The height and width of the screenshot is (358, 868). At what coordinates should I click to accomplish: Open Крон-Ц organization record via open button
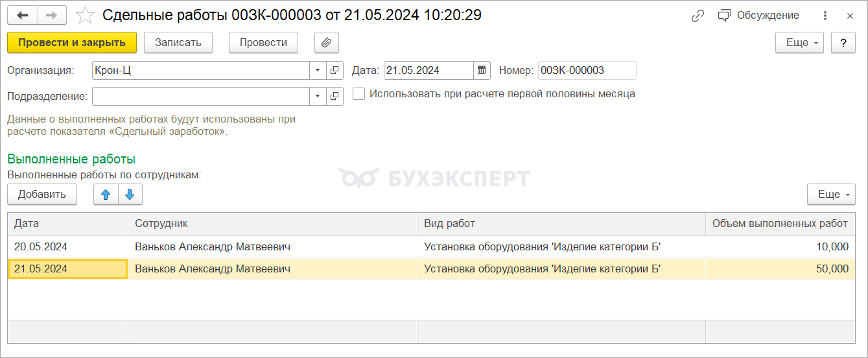click(334, 70)
